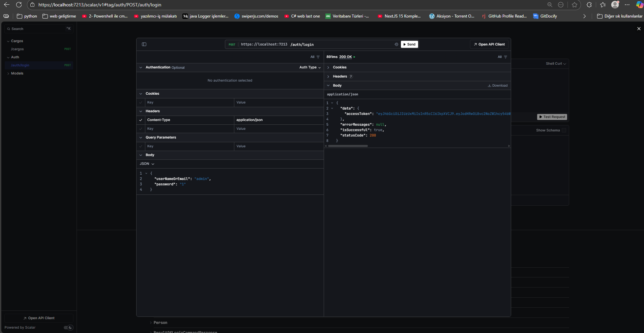Enable the Show Schema checkbox
This screenshot has height=333, width=644.
tap(564, 130)
